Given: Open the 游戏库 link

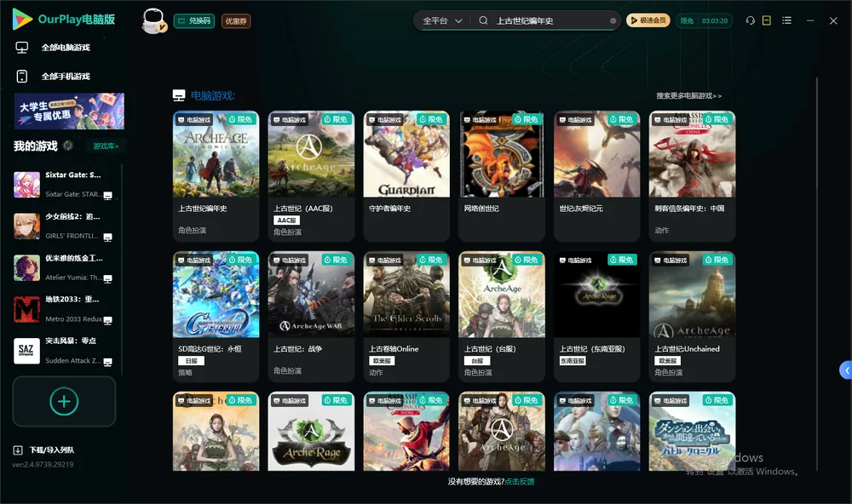Looking at the screenshot, I should click(x=106, y=146).
